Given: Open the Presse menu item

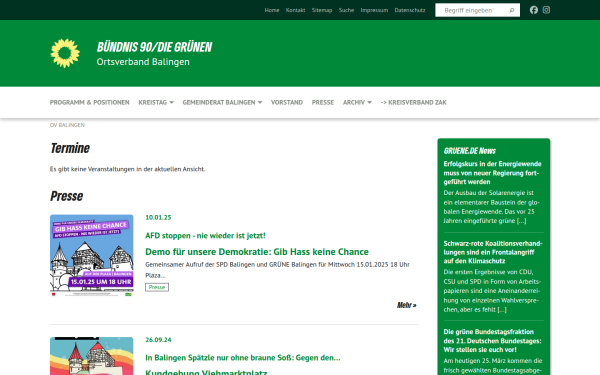Looking at the screenshot, I should [323, 102].
